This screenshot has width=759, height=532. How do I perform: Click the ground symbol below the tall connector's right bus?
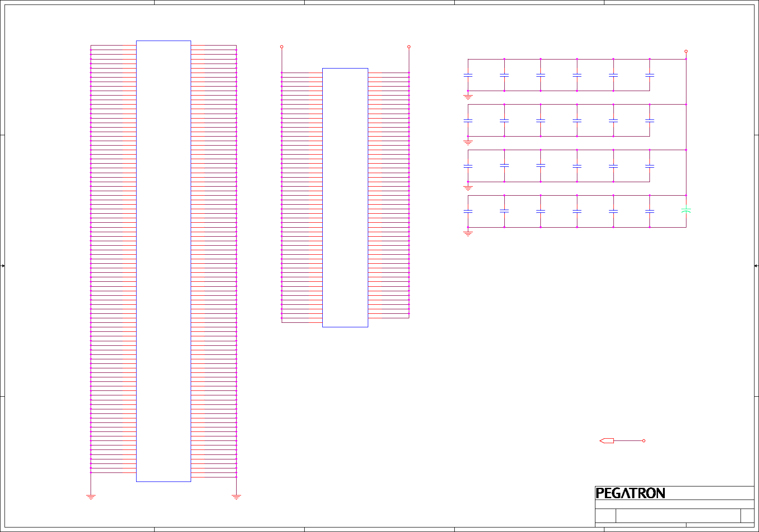(236, 497)
